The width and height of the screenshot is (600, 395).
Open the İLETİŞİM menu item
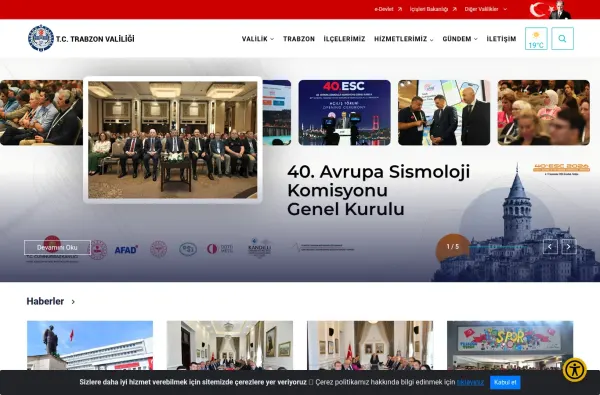point(501,39)
